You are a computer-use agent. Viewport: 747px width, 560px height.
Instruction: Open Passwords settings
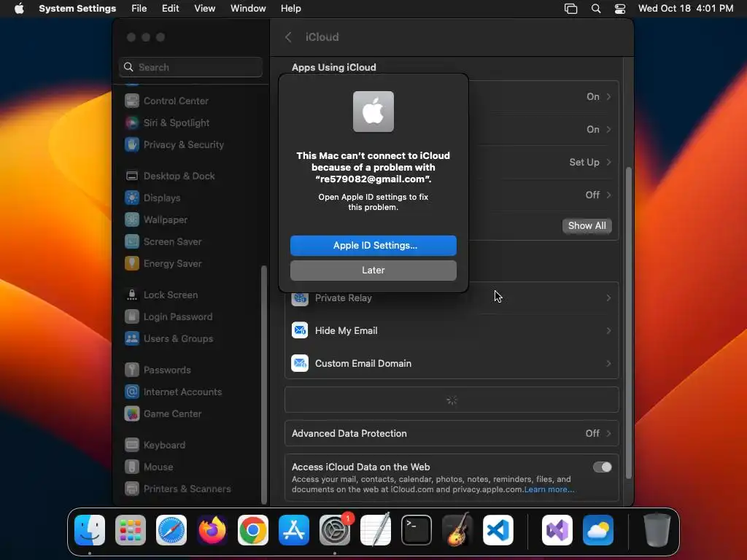pyautogui.click(x=158, y=370)
